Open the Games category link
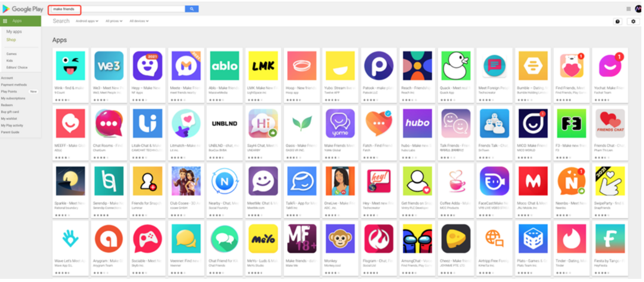Image resolution: width=644 pixels, height=282 pixels. [x=11, y=54]
